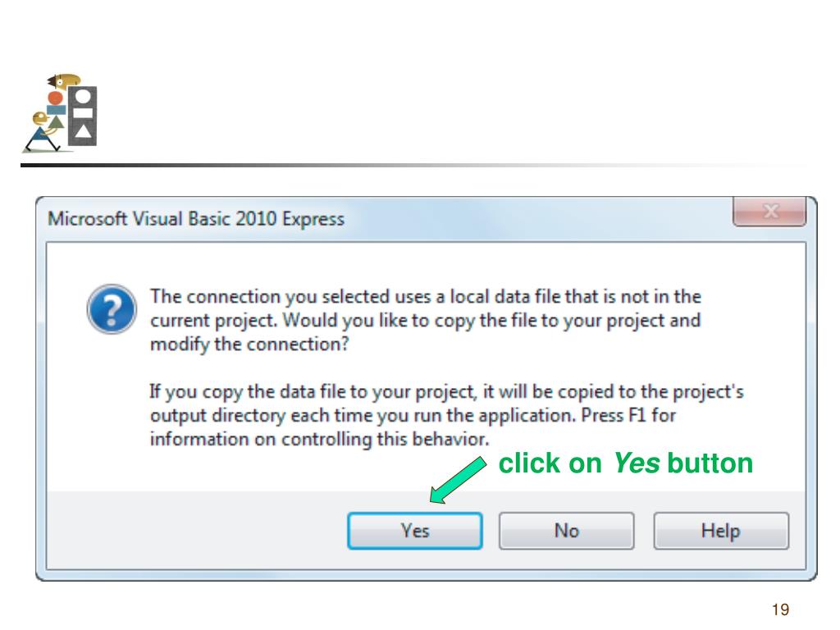Click the slide page number 19
The height and width of the screenshot is (630, 840).
click(781, 609)
